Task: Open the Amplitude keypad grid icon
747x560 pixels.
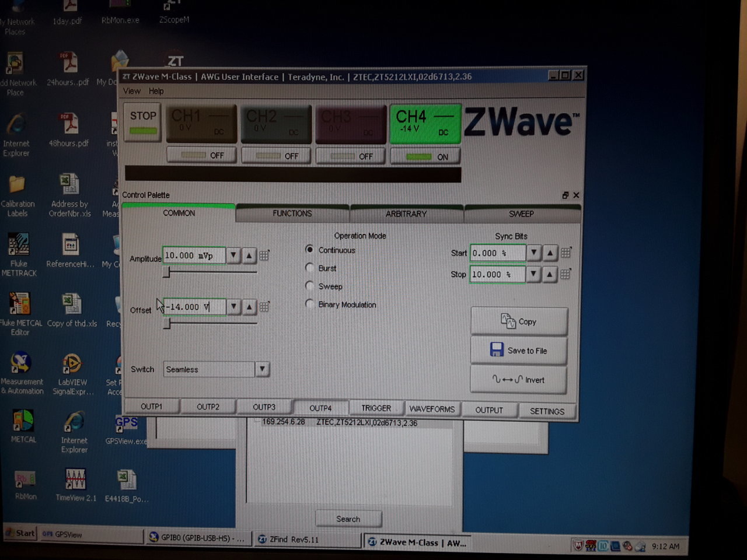Action: click(x=264, y=255)
